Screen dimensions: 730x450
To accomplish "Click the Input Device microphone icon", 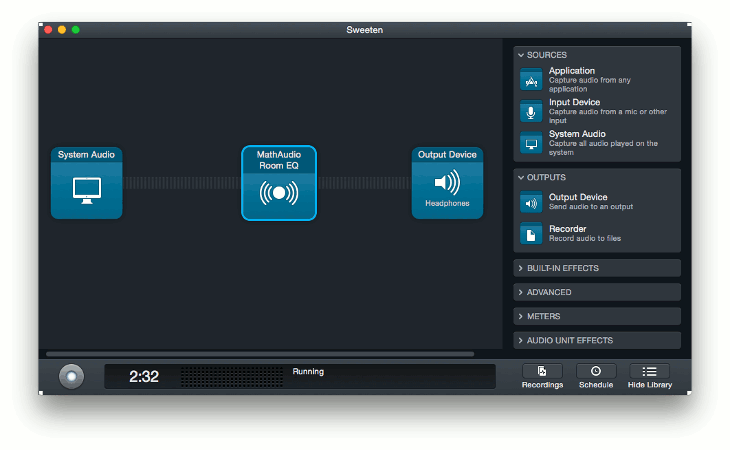I will 531,111.
